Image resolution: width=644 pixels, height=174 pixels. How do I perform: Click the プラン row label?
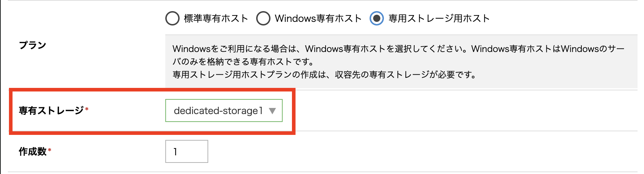click(33, 45)
